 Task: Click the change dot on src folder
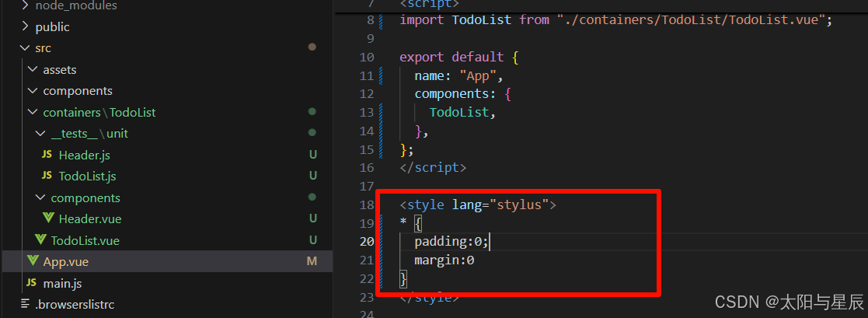click(x=312, y=47)
